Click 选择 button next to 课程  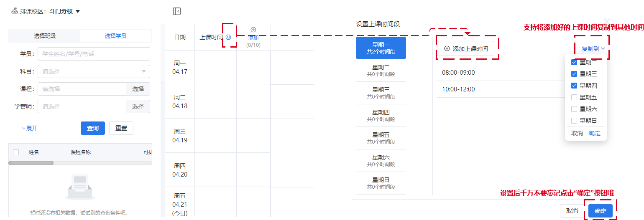point(138,89)
